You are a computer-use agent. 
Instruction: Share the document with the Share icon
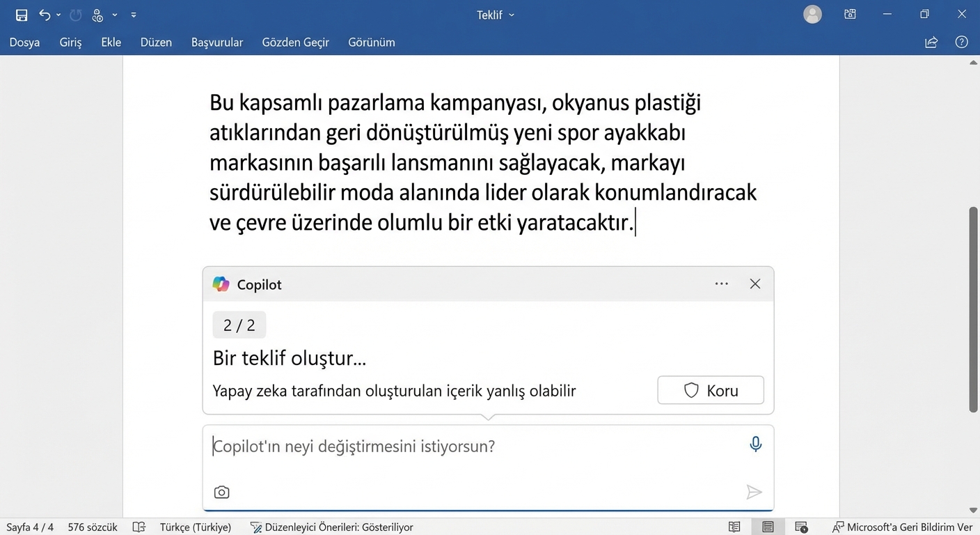[x=931, y=42]
